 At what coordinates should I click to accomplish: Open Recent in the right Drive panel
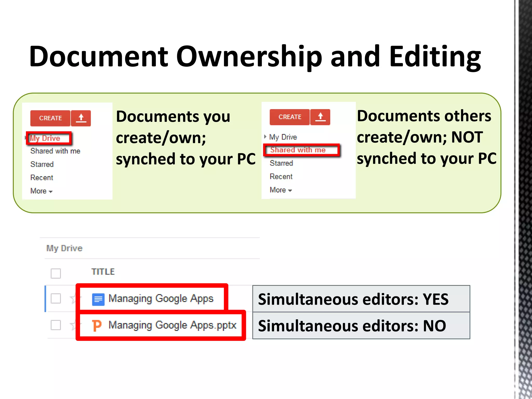pyautogui.click(x=281, y=176)
